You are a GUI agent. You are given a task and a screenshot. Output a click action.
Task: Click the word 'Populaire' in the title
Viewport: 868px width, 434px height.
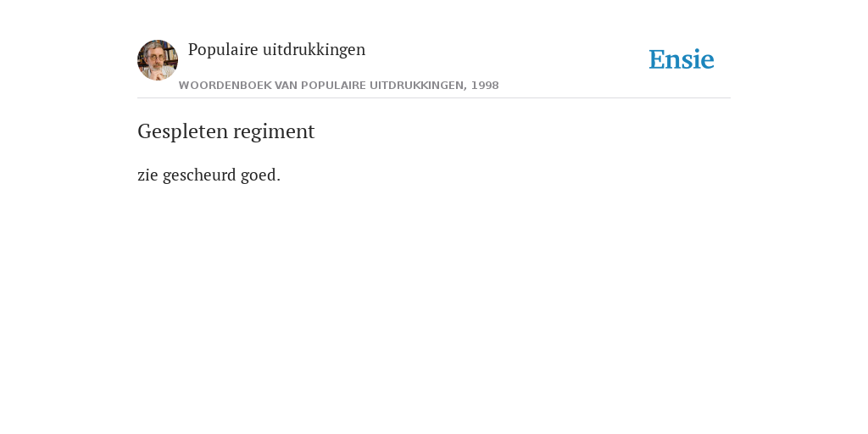click(223, 50)
